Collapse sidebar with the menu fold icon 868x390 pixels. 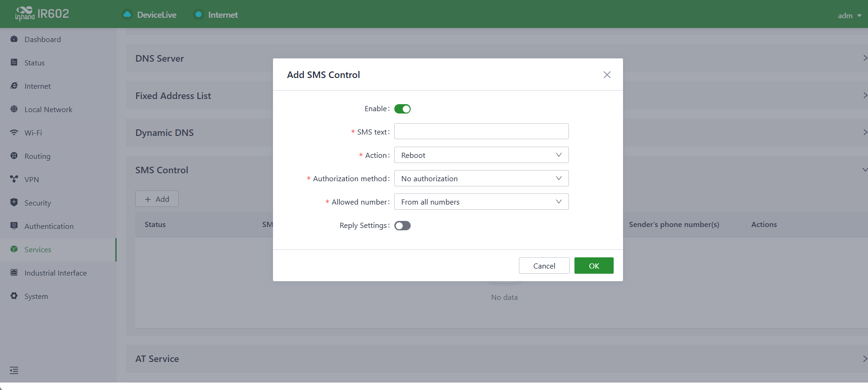click(x=14, y=370)
